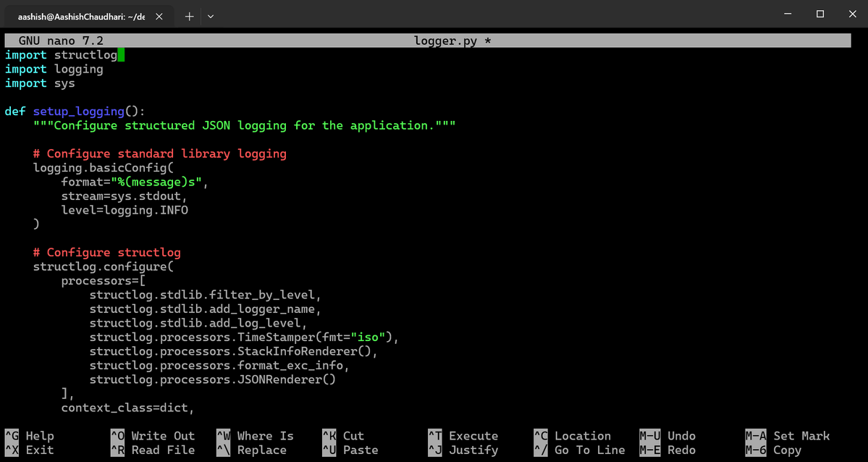The height and width of the screenshot is (462, 868).
Task: Click the ^W Where Is shortcut
Action: pos(256,436)
